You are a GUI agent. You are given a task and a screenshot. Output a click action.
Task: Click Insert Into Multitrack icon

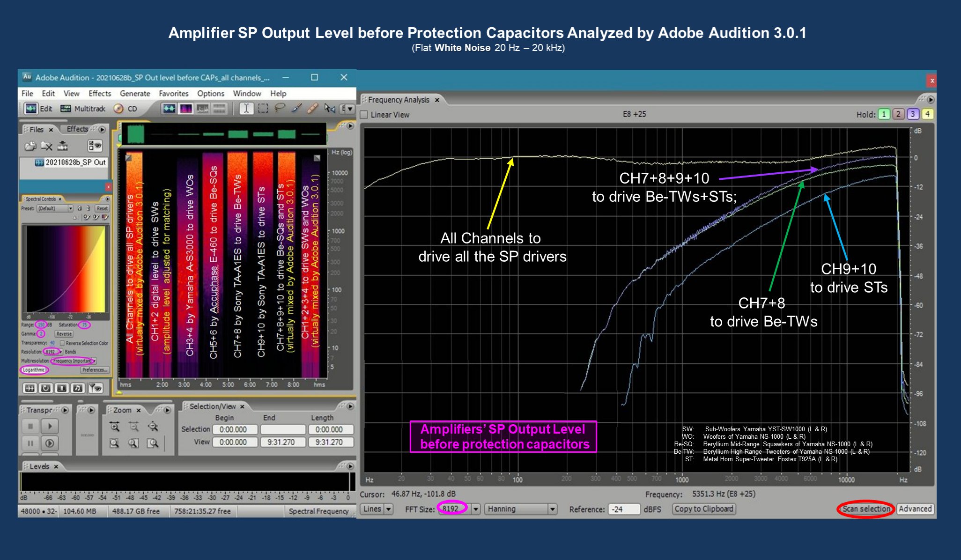[x=62, y=146]
